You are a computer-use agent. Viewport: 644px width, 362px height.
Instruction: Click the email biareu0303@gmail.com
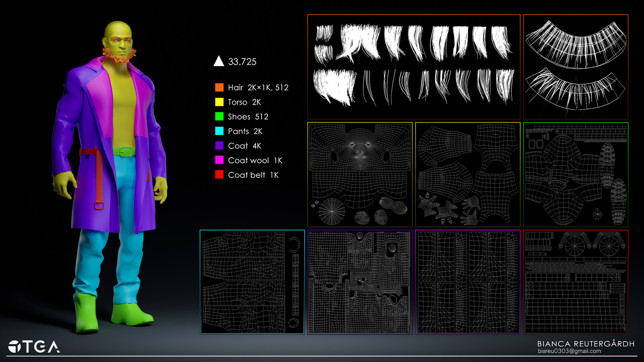point(569,351)
